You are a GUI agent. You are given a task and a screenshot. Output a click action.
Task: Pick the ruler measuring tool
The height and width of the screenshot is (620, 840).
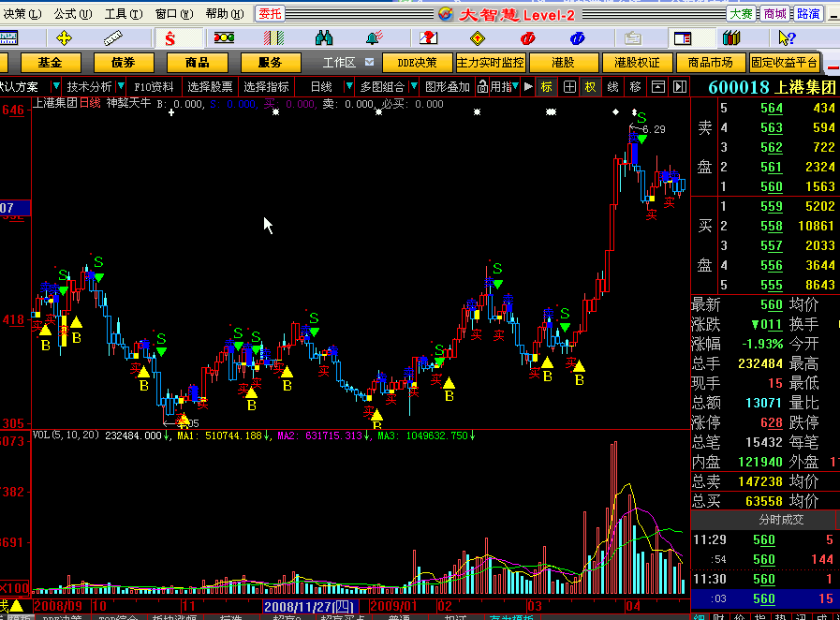(113, 38)
